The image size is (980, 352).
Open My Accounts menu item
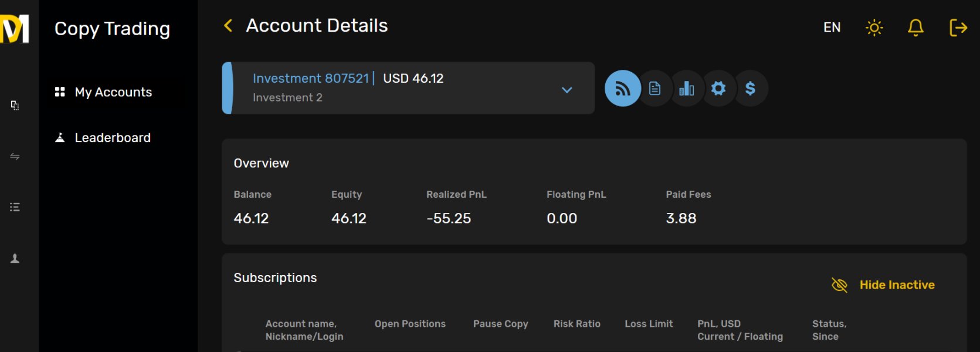click(x=103, y=92)
